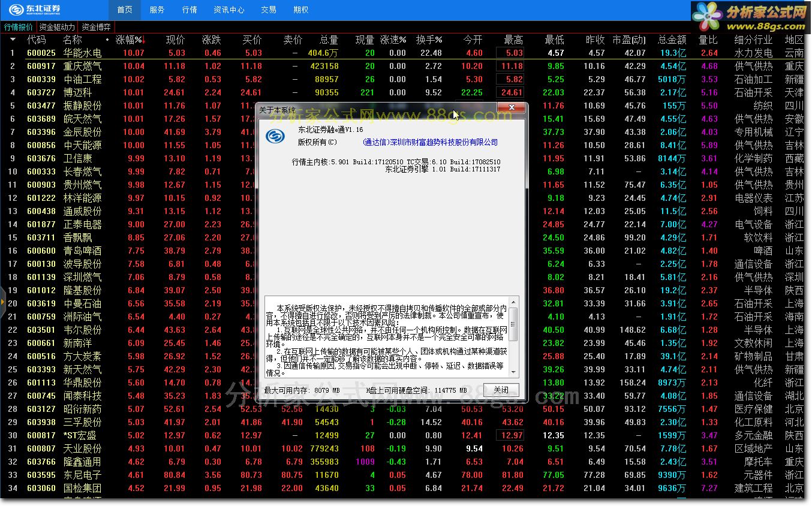Select the 行情报价 tab
The image size is (812, 506).
pos(19,27)
